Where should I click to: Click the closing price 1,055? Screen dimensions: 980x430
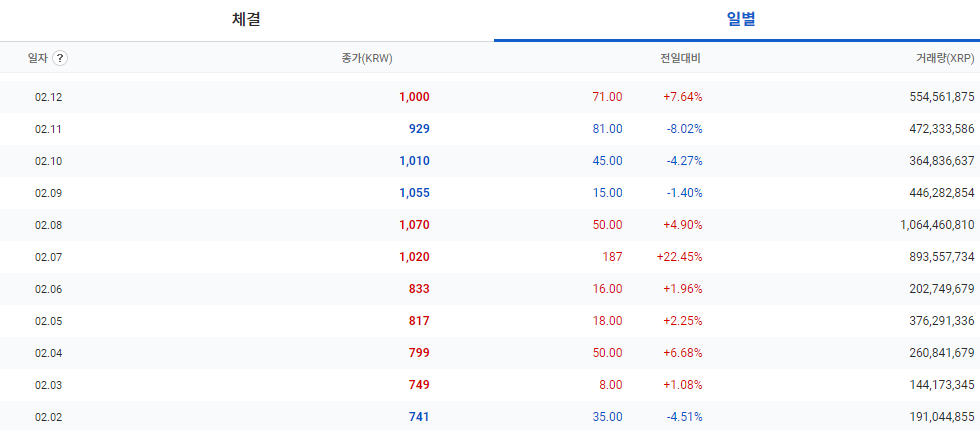pos(414,192)
